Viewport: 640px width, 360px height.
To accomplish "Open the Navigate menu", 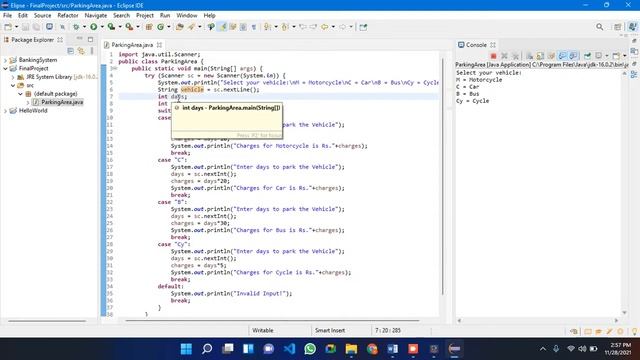I will point(96,16).
